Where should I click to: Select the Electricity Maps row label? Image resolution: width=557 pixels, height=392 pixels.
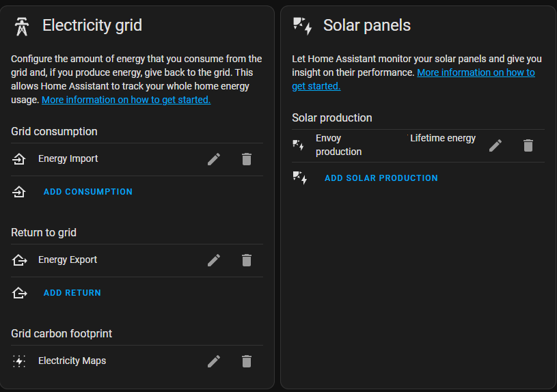tap(72, 361)
